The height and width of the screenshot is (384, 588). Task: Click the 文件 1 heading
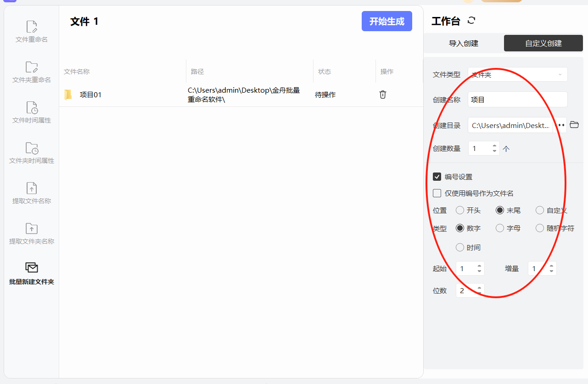click(84, 21)
